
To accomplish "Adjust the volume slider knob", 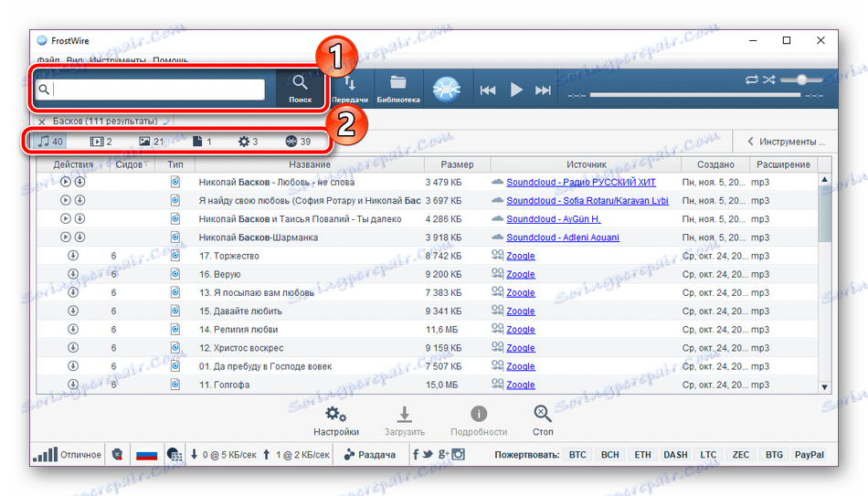I will pos(801,79).
